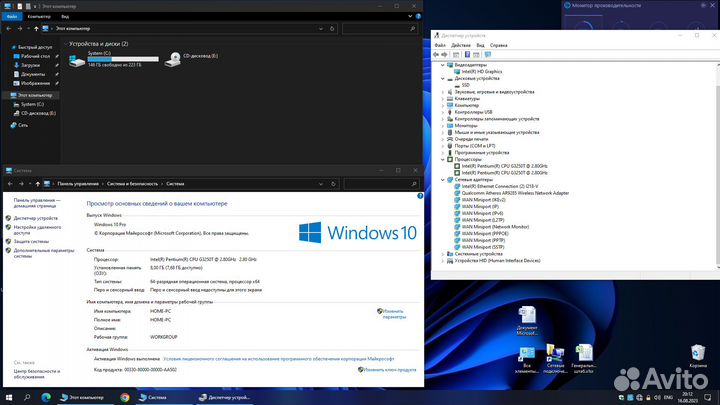Expand ribbon chevron in Этот компьютер window
Image resolution: width=720 pixels, height=405 pixels.
410,16
